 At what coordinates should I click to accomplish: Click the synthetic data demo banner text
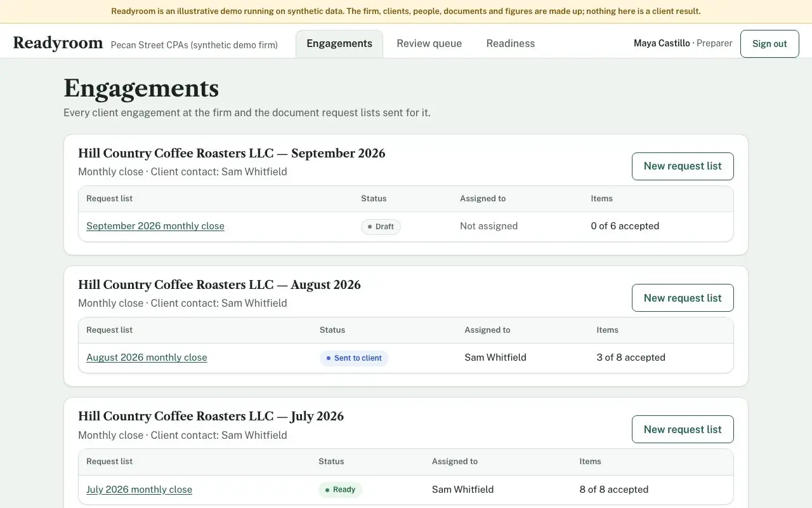[406, 11]
